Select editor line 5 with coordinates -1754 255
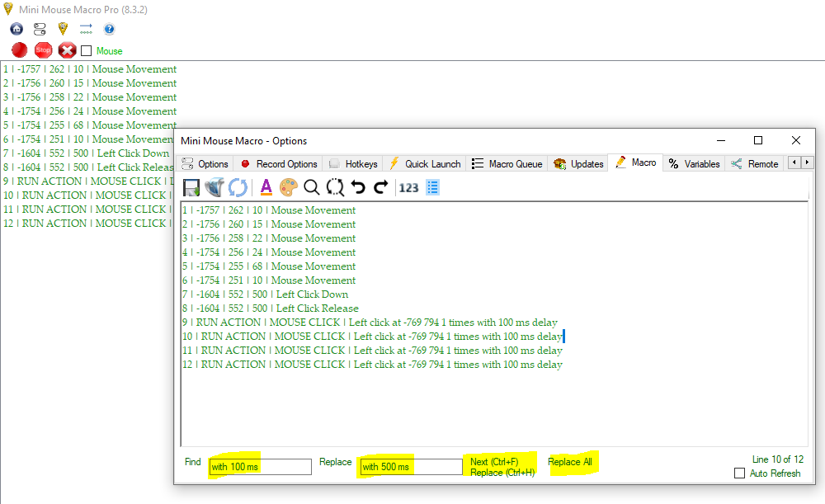825x504 pixels. tap(269, 266)
